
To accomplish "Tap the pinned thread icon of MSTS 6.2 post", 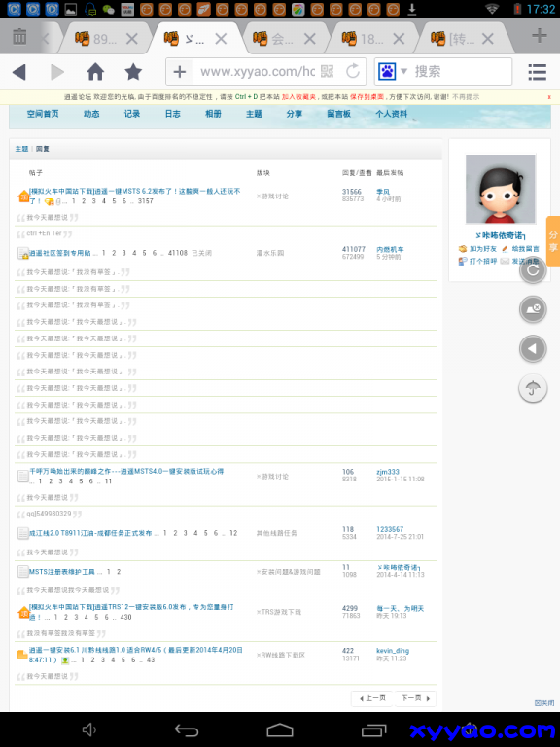I will pyautogui.click(x=23, y=196).
